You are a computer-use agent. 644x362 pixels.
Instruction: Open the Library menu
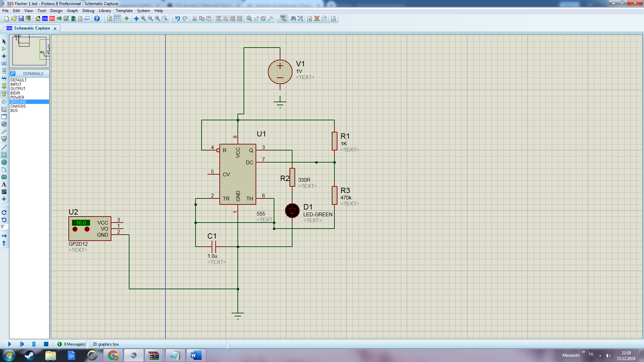105,11
